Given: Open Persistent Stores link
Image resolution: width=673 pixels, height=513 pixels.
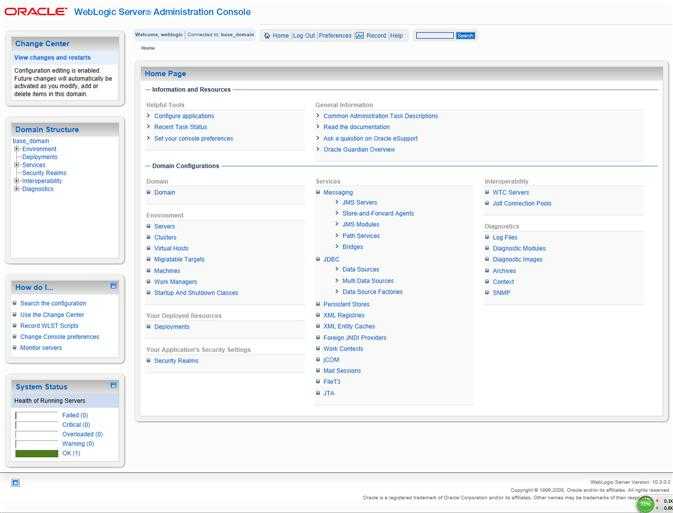Looking at the screenshot, I should (346, 304).
